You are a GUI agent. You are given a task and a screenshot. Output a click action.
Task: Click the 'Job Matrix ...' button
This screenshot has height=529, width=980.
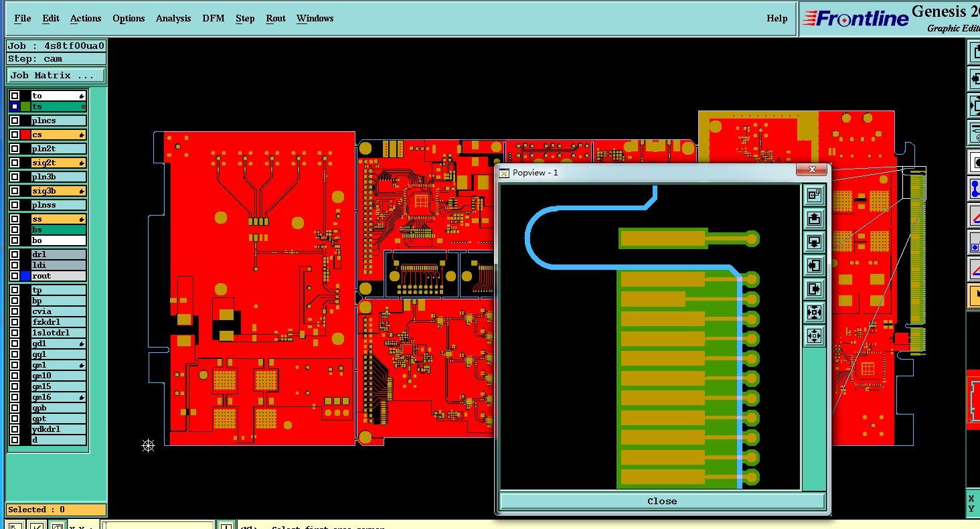point(56,75)
